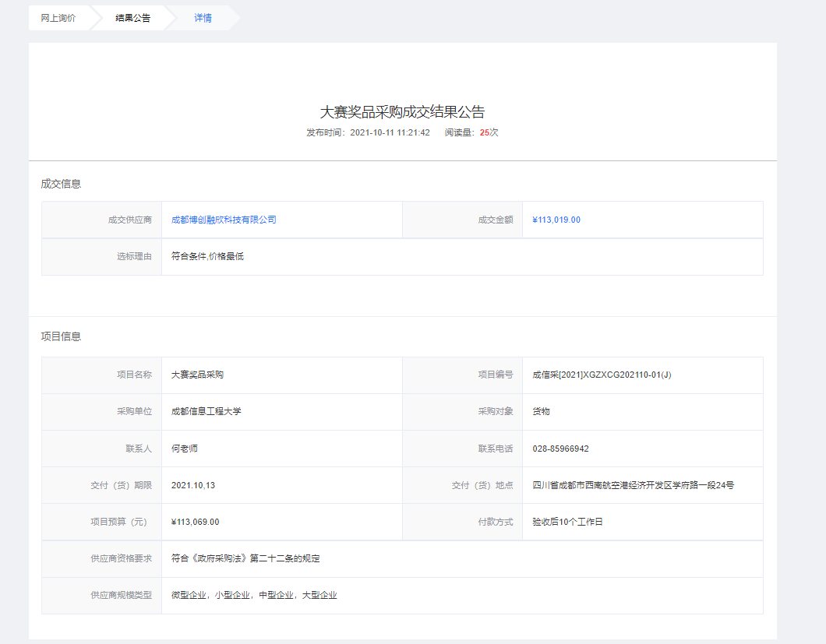Click the project number 成信采[2021]XGZXCG202110-01(J)
The image size is (826, 644).
(602, 375)
